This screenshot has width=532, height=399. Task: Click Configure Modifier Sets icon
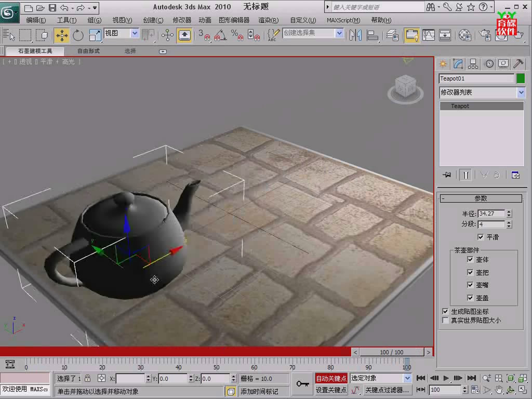click(x=515, y=175)
